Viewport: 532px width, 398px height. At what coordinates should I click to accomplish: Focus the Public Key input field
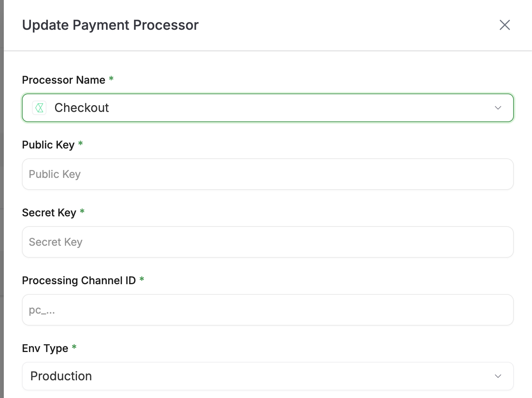(x=268, y=174)
